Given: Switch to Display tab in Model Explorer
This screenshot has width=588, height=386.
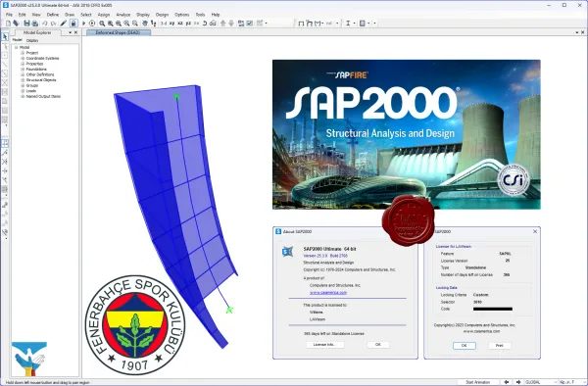Looking at the screenshot, I should (x=32, y=40).
